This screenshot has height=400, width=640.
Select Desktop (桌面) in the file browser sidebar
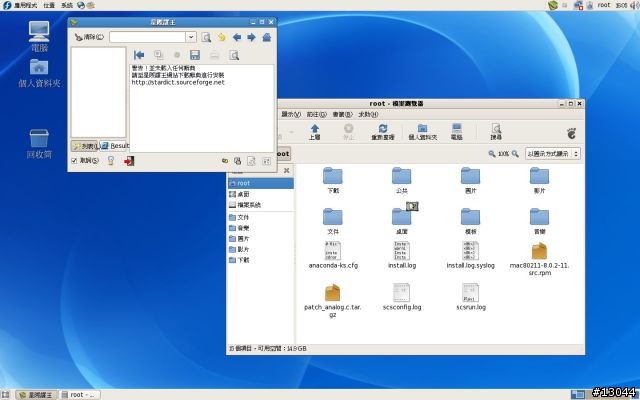pyautogui.click(x=260, y=194)
